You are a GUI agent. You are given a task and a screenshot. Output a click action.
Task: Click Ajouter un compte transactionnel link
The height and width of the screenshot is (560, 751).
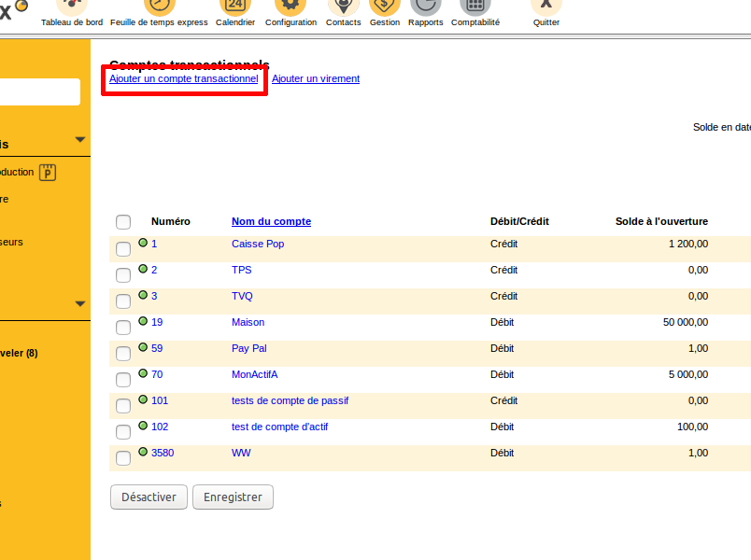click(x=183, y=79)
